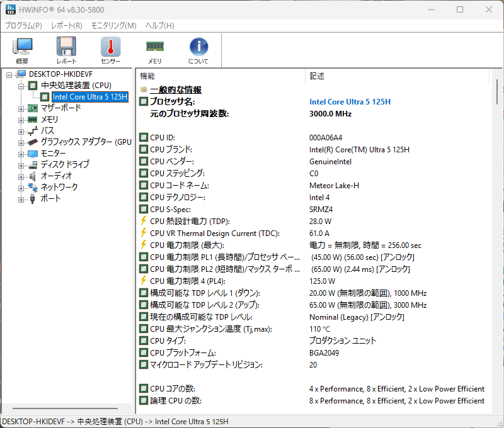Collapse the 中央処理装置 (CPU) tree node

[21, 86]
